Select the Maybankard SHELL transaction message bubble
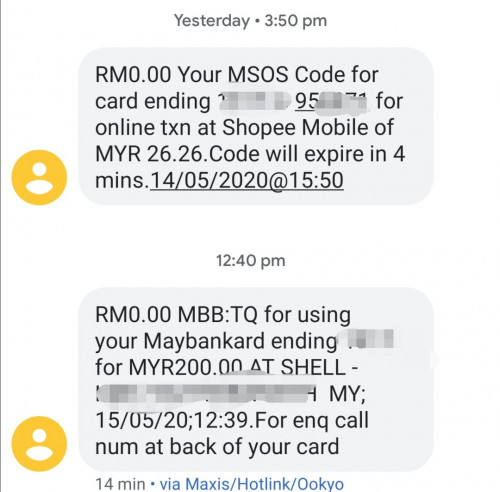 tap(256, 379)
